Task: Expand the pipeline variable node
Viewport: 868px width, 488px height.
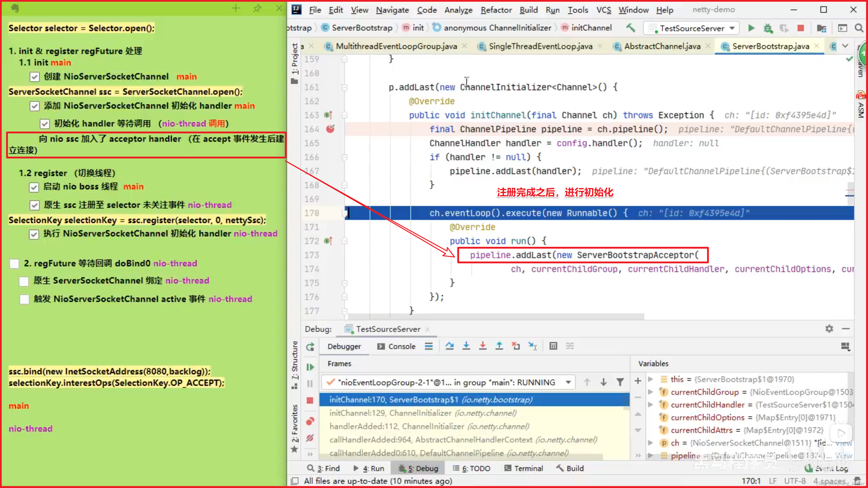Action: point(651,456)
